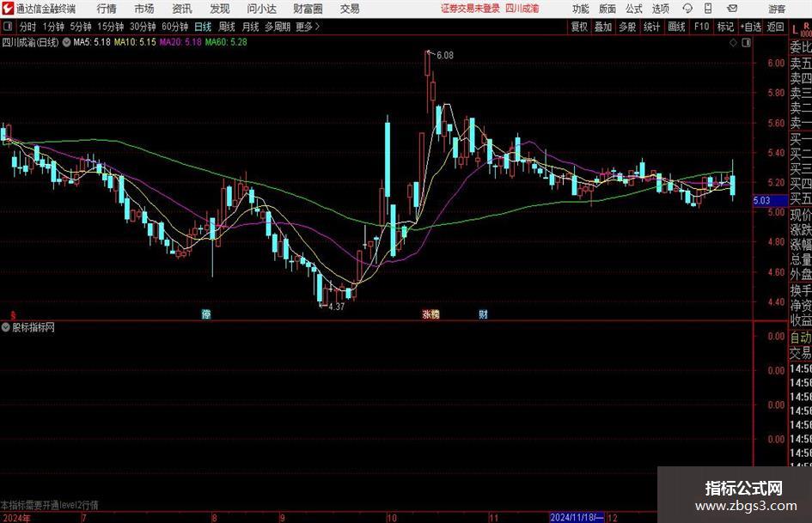This screenshot has width=812, height=523.
Task: Switch to 分时 chart tab
Action: 28,27
